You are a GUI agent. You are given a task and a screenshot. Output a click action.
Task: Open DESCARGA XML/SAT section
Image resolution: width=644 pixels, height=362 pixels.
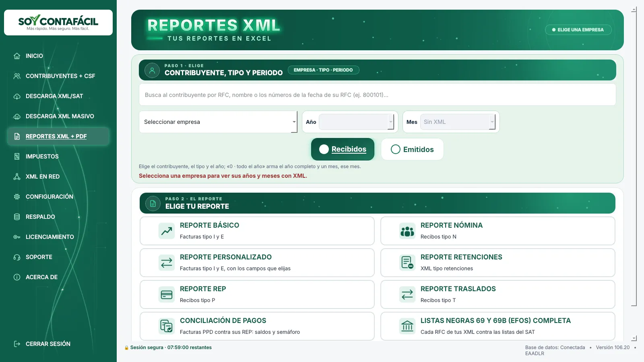(58, 96)
